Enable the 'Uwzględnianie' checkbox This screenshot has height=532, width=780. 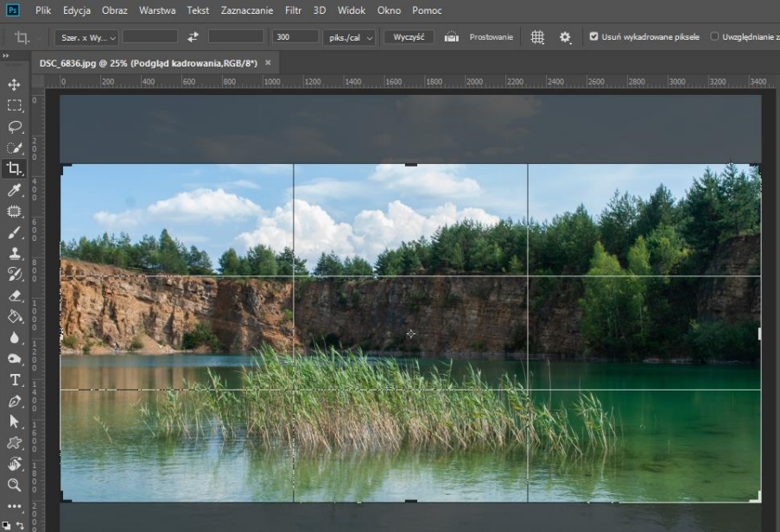(x=714, y=37)
